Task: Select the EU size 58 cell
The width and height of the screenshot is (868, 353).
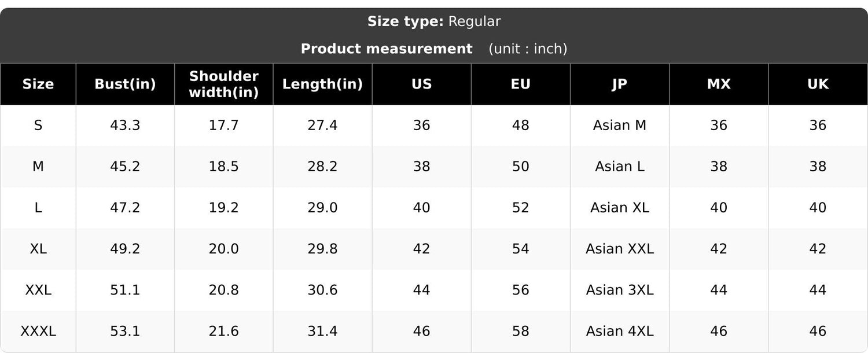Action: coord(521,332)
